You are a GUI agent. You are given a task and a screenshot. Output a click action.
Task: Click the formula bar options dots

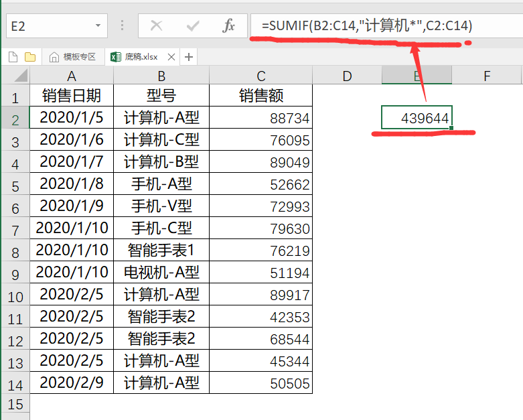(x=122, y=25)
